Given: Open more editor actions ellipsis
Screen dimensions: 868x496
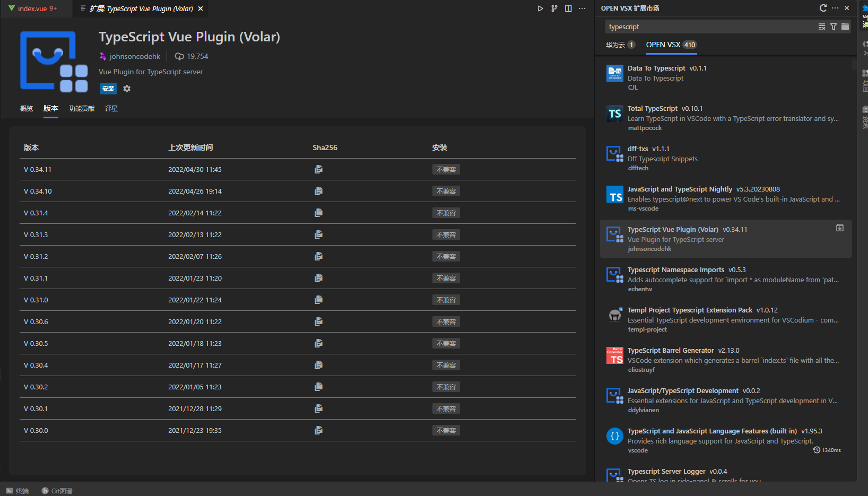Looking at the screenshot, I should tap(582, 8).
